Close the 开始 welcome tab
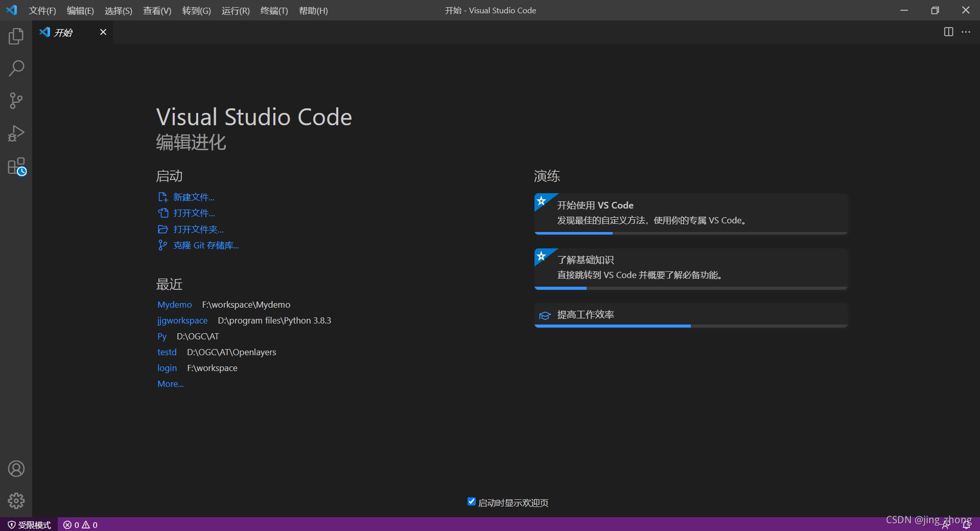980x531 pixels. click(x=103, y=32)
